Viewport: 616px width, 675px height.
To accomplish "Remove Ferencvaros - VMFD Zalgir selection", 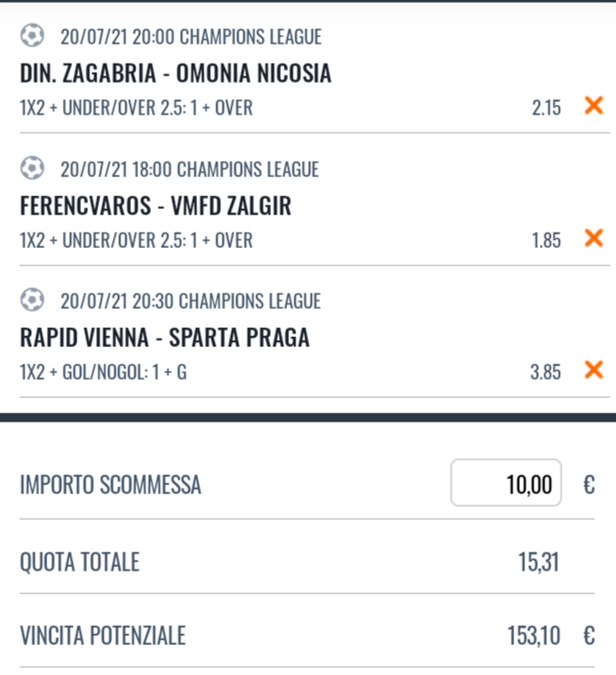I will (x=593, y=238).
